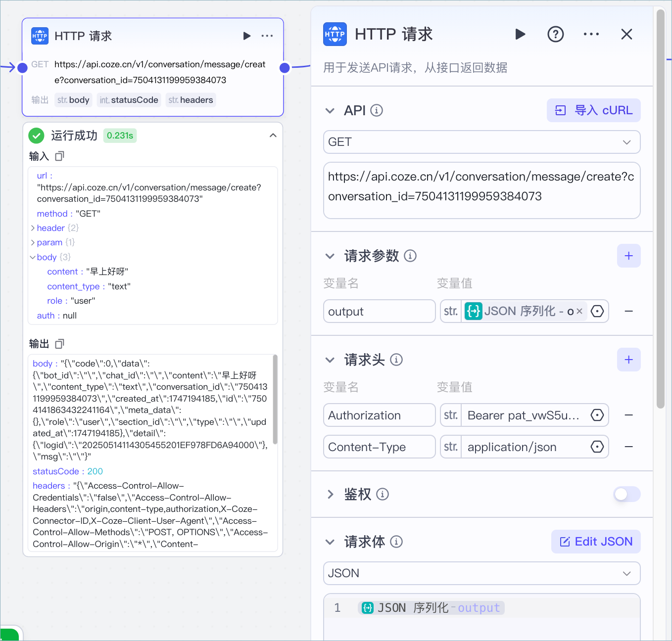This screenshot has width=672, height=641.
Task: Add a new request header with the plus icon
Action: (628, 360)
